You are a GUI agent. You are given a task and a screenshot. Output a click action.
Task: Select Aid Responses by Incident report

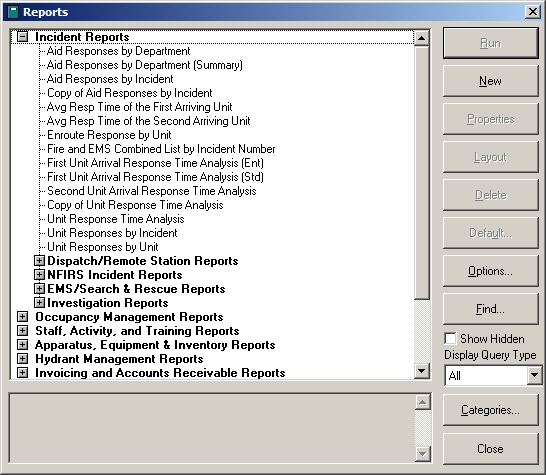tap(110, 79)
